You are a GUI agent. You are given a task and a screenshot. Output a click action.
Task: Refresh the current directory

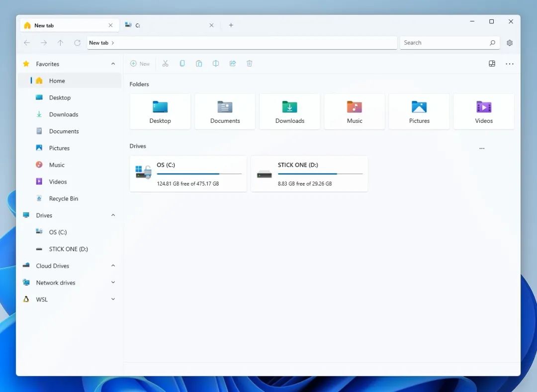point(77,43)
